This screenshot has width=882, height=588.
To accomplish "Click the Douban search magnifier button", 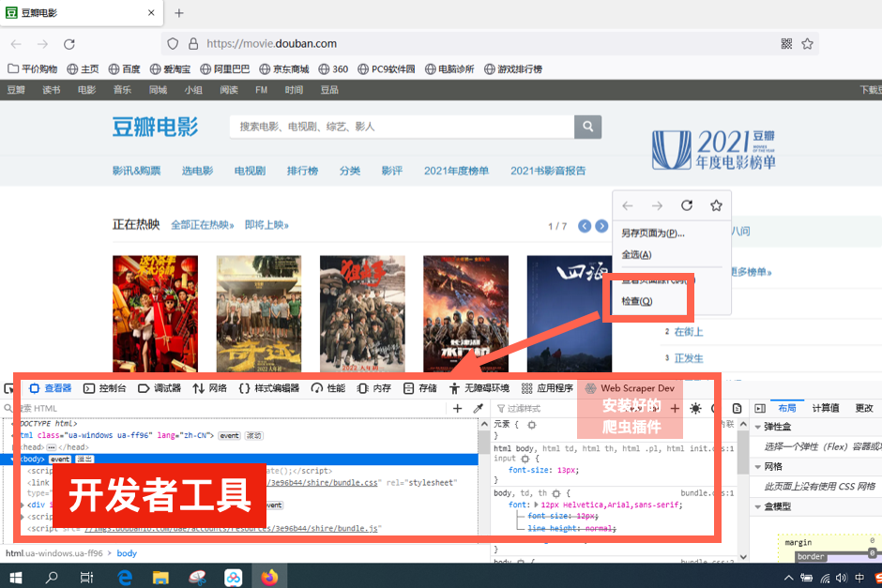I will 588,127.
